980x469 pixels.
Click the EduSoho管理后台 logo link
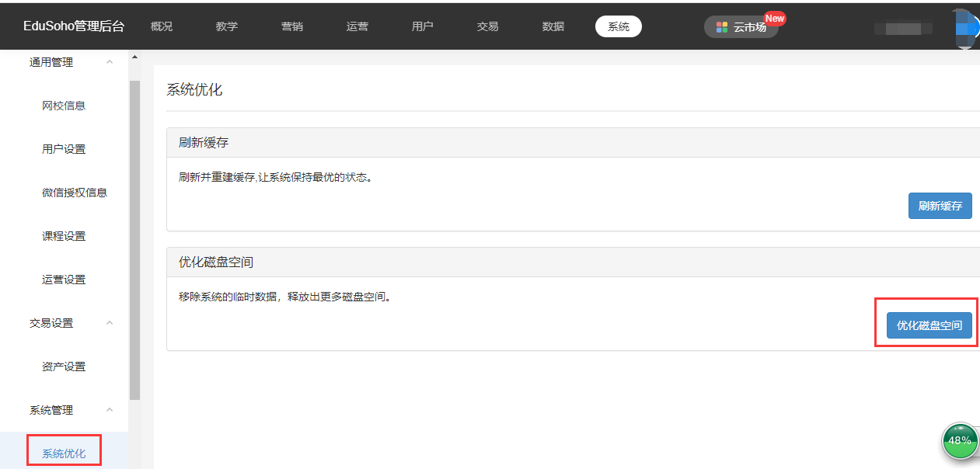coord(74,26)
